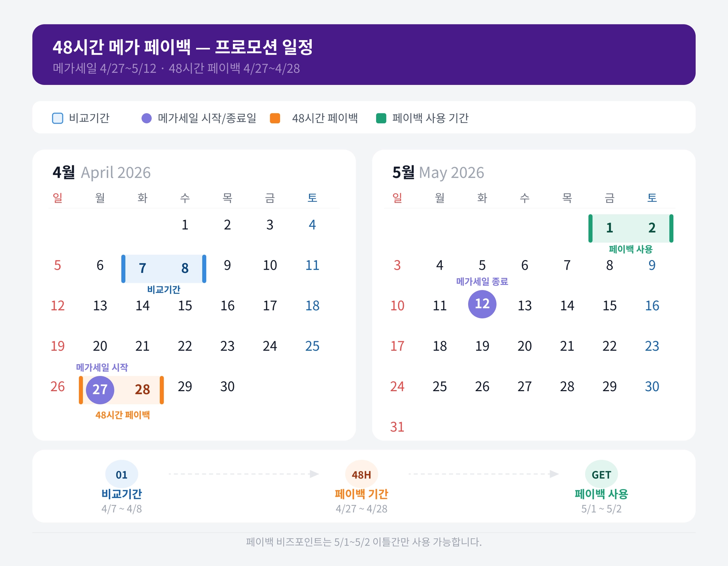
Task: Click the 메가세일 시작 label in April
Action: (102, 367)
